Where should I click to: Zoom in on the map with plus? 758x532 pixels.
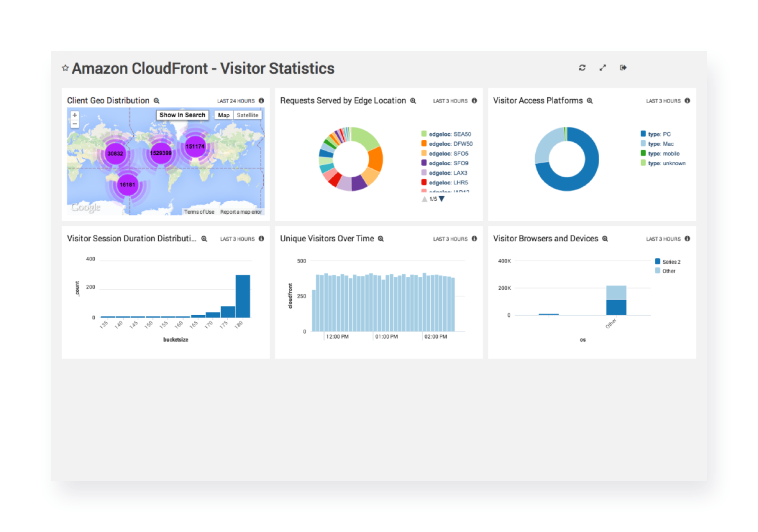point(74,115)
